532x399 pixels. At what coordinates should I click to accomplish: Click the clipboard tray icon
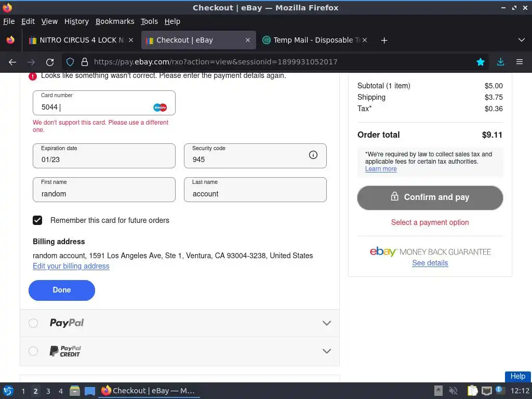tap(472, 391)
